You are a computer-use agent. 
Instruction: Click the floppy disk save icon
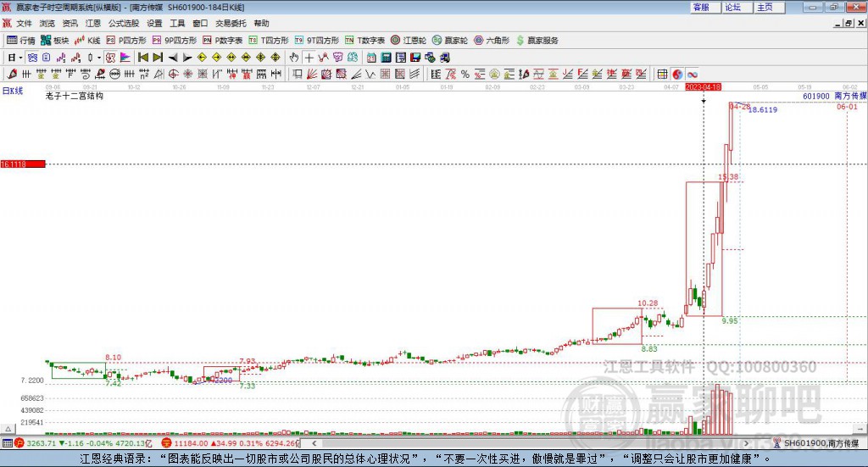[415, 58]
